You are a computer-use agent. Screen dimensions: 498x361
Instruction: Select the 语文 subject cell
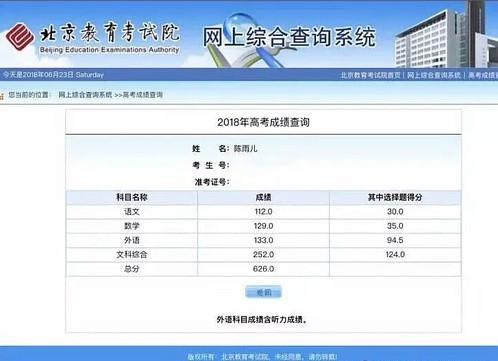point(132,212)
